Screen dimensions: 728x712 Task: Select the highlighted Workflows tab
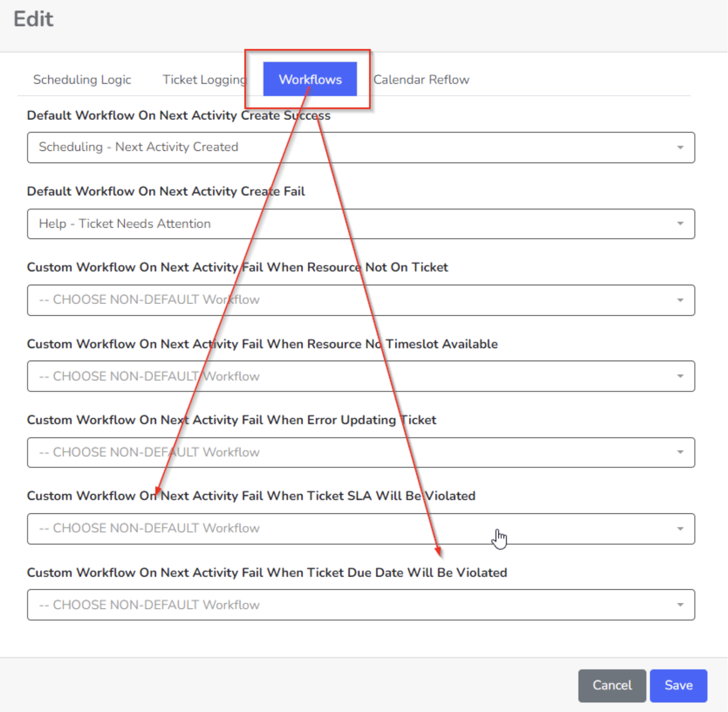coord(310,79)
